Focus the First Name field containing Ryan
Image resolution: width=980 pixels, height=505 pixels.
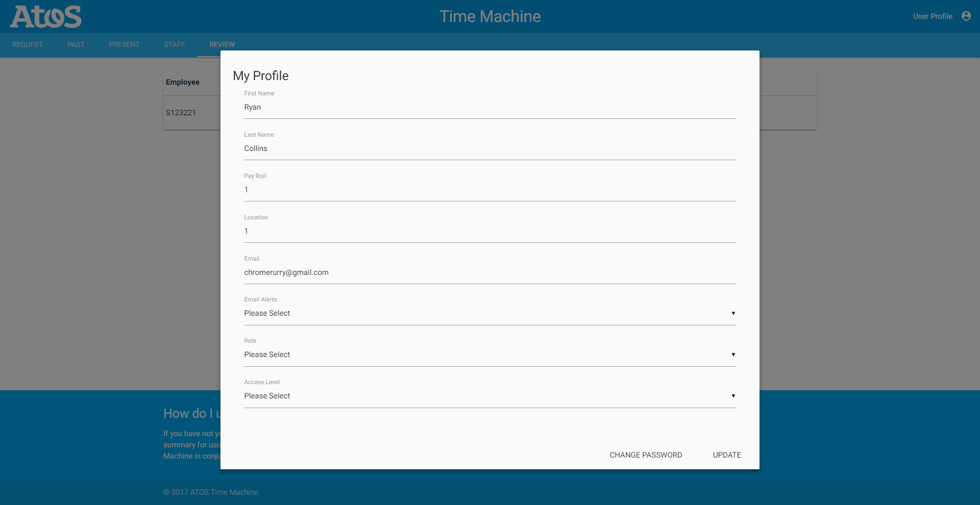(x=489, y=108)
